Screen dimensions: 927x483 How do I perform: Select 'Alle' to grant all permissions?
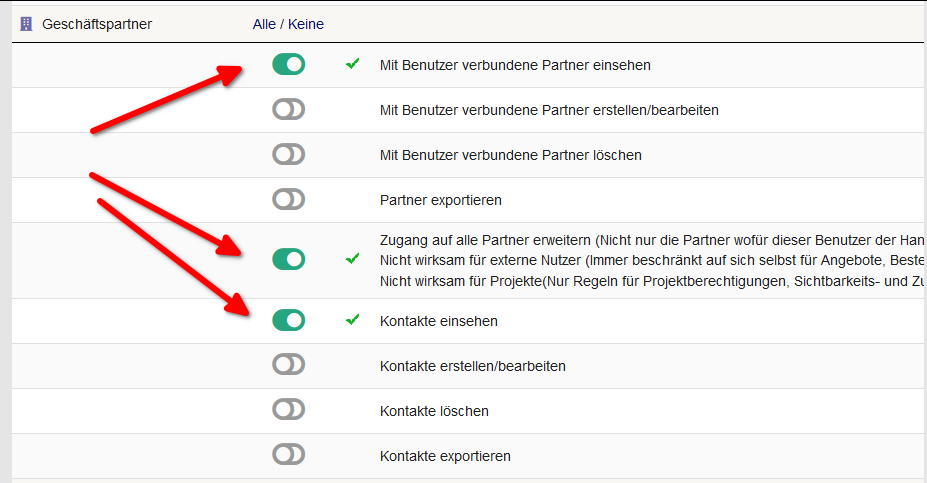(x=264, y=24)
